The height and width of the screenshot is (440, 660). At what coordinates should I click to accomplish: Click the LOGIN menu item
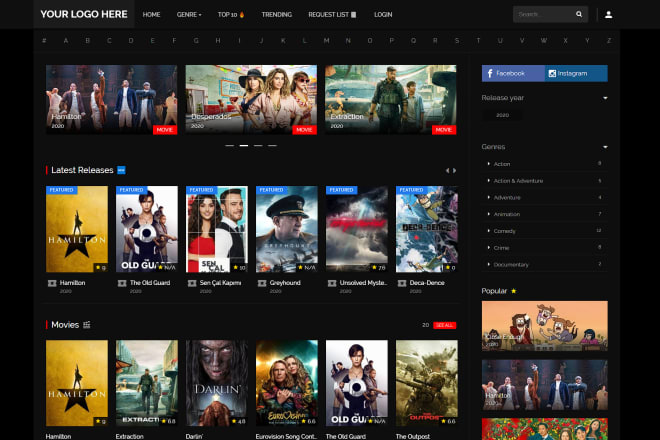[x=383, y=14]
